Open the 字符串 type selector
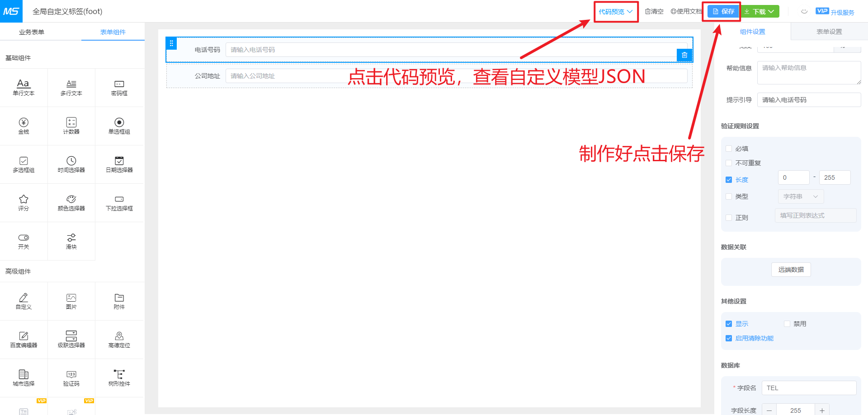 801,196
